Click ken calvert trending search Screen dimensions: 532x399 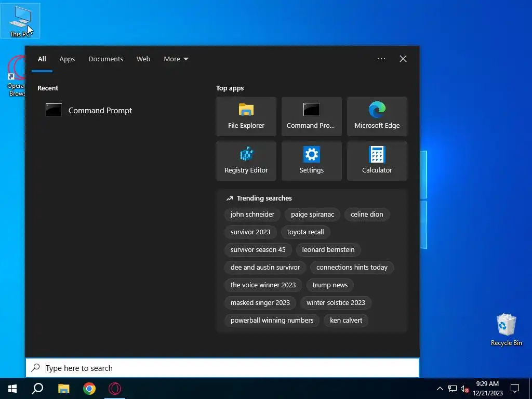pyautogui.click(x=346, y=320)
